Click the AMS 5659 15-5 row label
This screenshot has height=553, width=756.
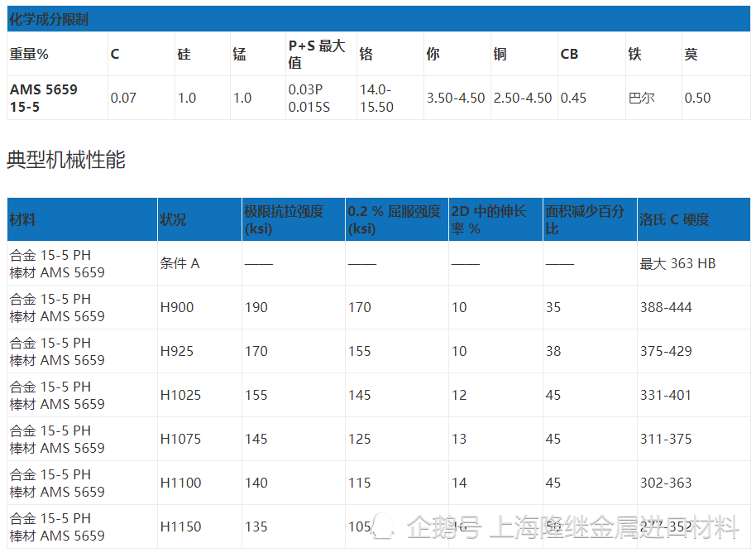tap(40, 97)
